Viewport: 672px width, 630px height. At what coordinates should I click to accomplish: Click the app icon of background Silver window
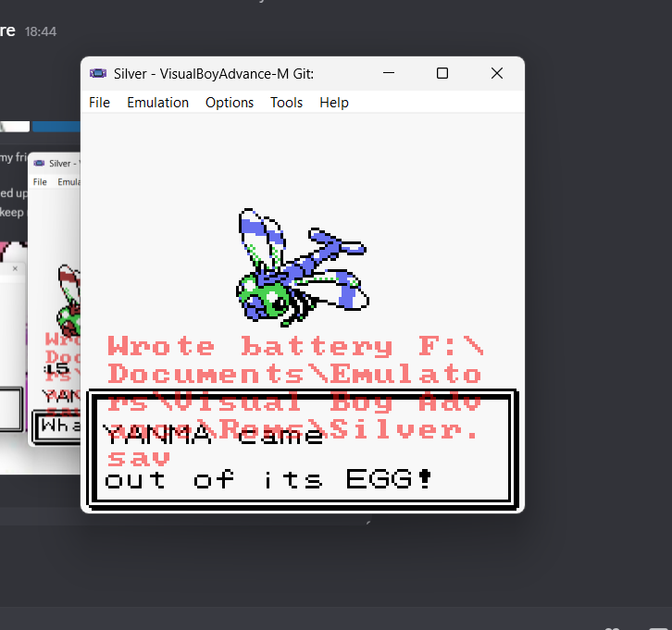point(39,163)
